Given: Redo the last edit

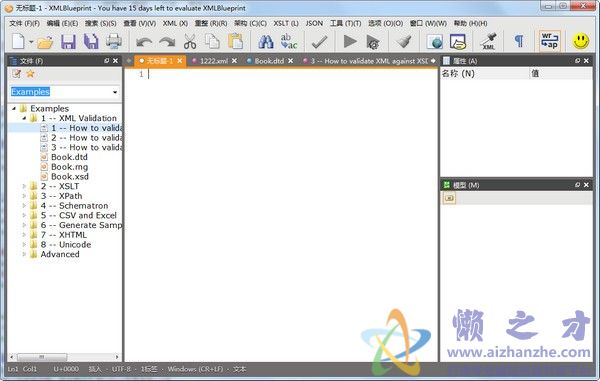Looking at the screenshot, I should [167, 42].
